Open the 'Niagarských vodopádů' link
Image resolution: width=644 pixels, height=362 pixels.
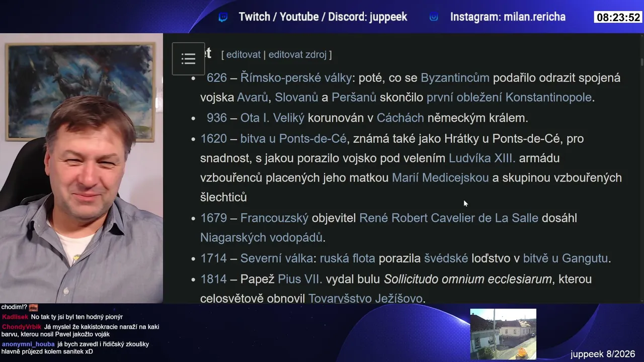261,238
